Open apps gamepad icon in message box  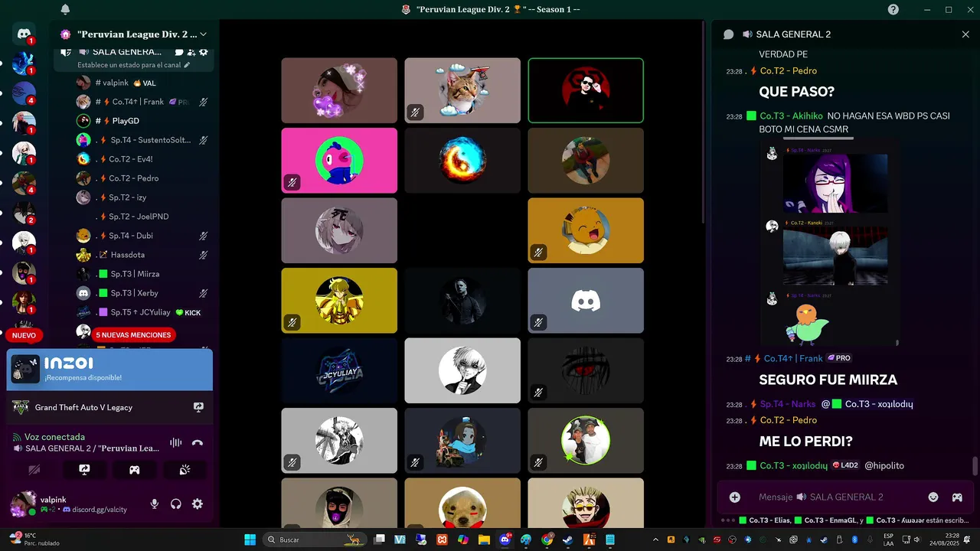click(957, 497)
